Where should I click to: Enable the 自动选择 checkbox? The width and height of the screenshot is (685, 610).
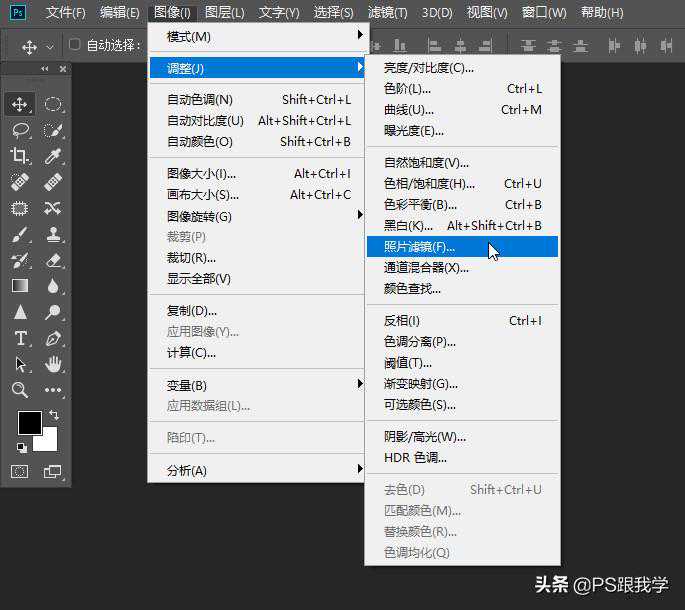point(74,45)
